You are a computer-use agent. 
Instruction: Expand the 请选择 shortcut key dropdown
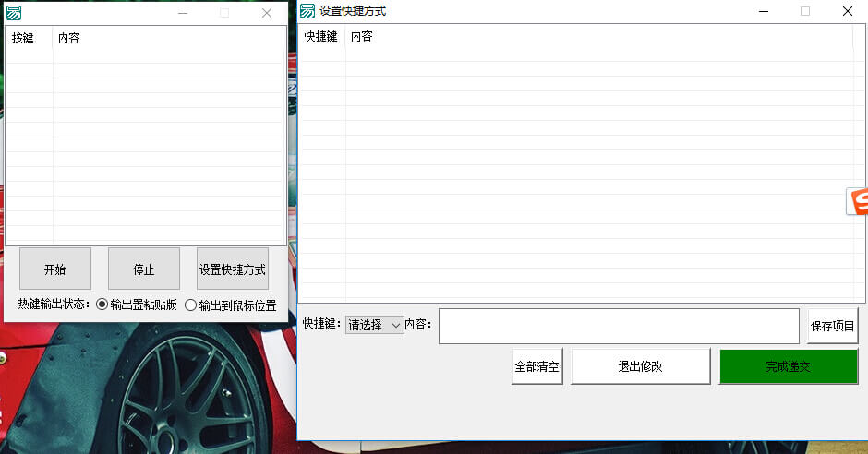pos(375,325)
